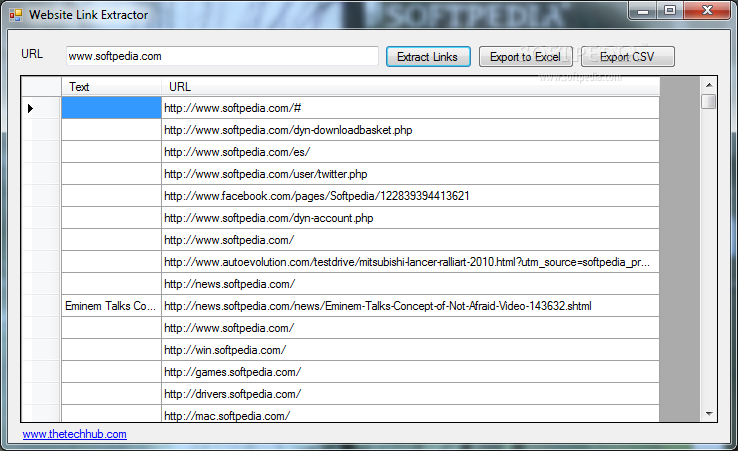The width and height of the screenshot is (738, 451).
Task: Open the www.thetechhub.com link
Action: click(x=74, y=434)
